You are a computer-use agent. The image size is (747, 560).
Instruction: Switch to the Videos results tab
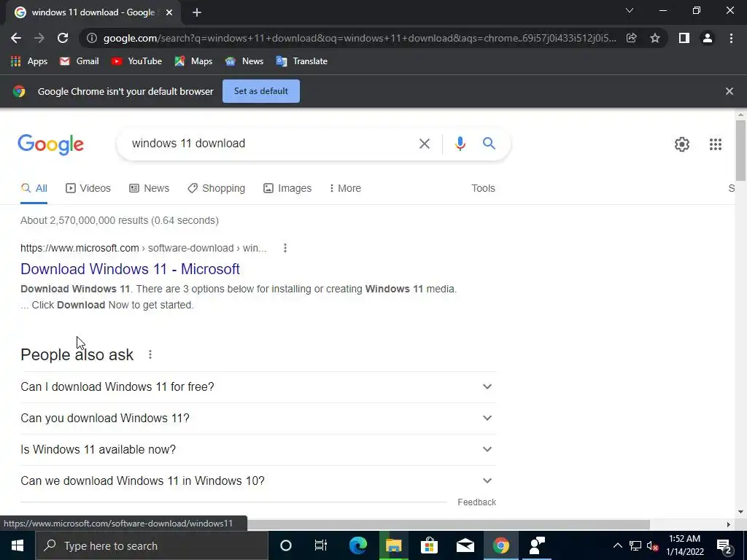88,188
